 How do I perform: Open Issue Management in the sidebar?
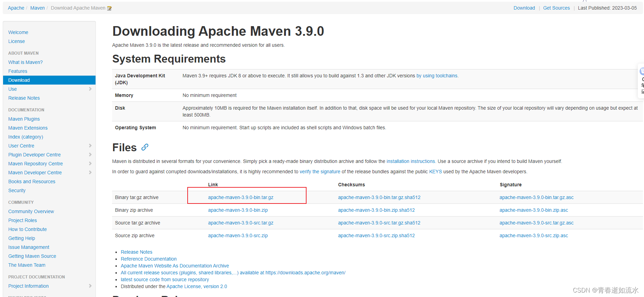coord(29,247)
